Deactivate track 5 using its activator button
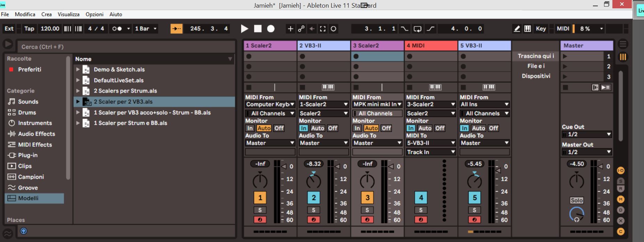This screenshot has width=644, height=242. coord(474,198)
